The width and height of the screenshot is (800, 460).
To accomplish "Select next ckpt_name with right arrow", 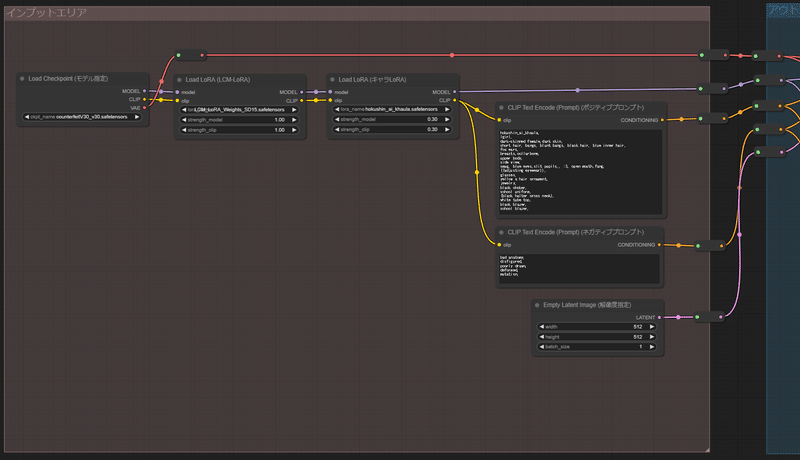I will 137,117.
